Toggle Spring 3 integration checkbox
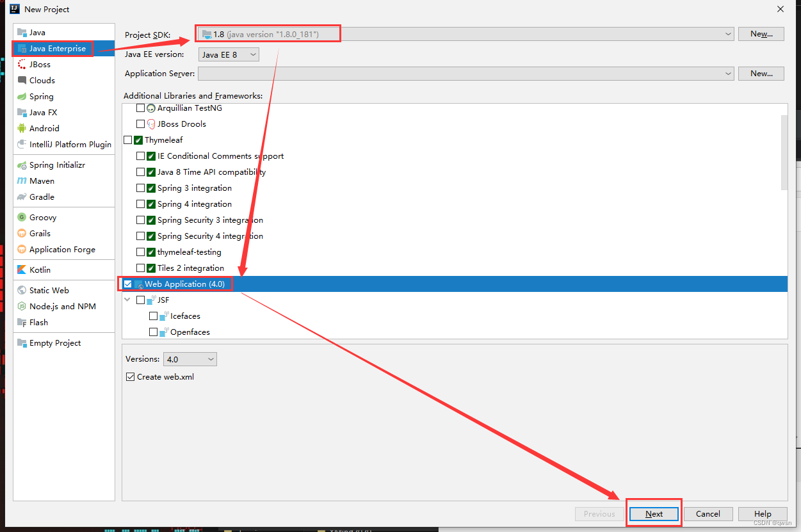 click(141, 188)
